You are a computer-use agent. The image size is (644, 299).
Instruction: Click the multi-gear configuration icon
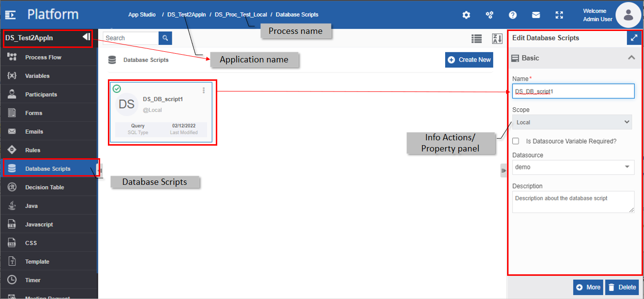pyautogui.click(x=489, y=15)
